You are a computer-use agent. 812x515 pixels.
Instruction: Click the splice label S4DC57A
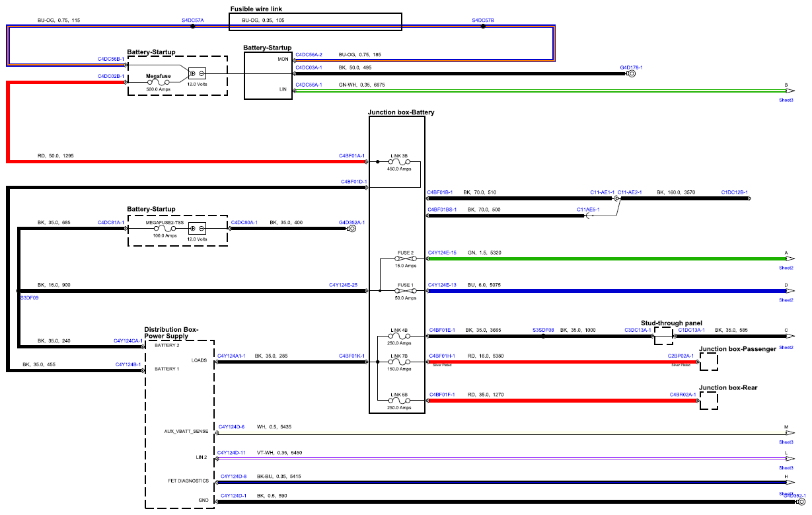(193, 20)
